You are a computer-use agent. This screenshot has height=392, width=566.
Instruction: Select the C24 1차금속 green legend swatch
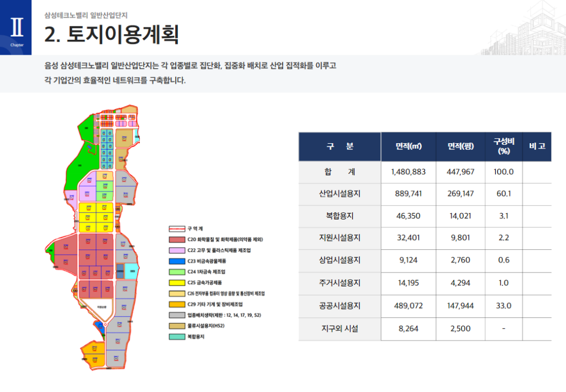pos(176,271)
